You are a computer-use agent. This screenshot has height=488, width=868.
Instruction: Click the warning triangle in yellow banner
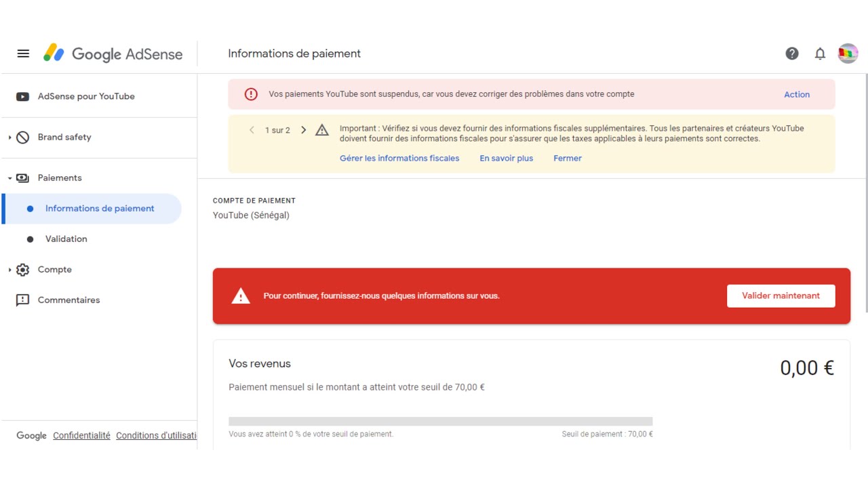[322, 130]
